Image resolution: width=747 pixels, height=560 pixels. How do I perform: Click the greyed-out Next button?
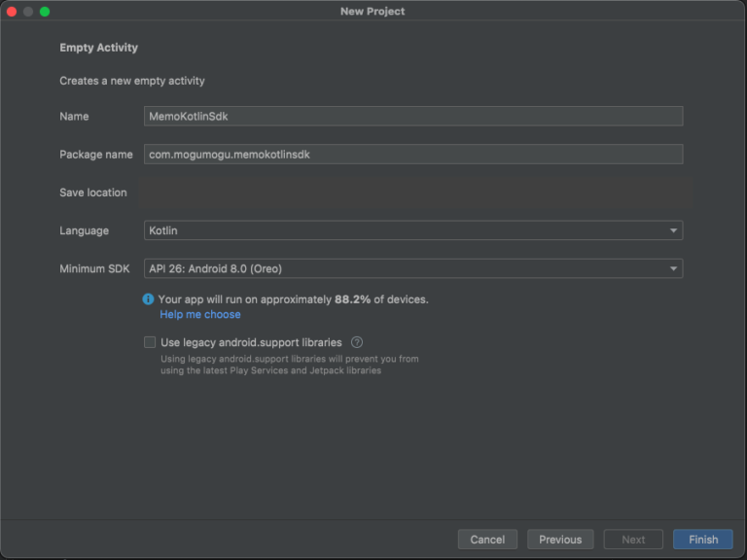[x=633, y=540]
